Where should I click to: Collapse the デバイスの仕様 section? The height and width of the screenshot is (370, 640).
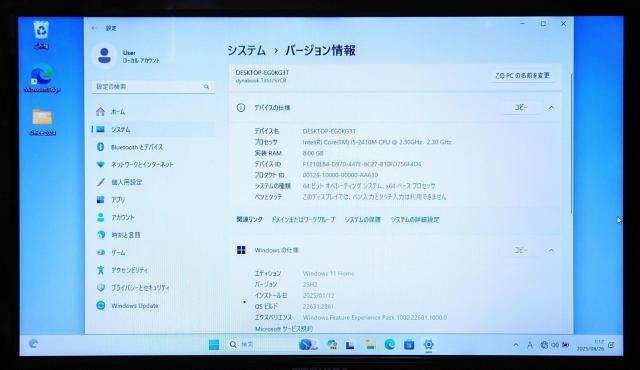551,107
